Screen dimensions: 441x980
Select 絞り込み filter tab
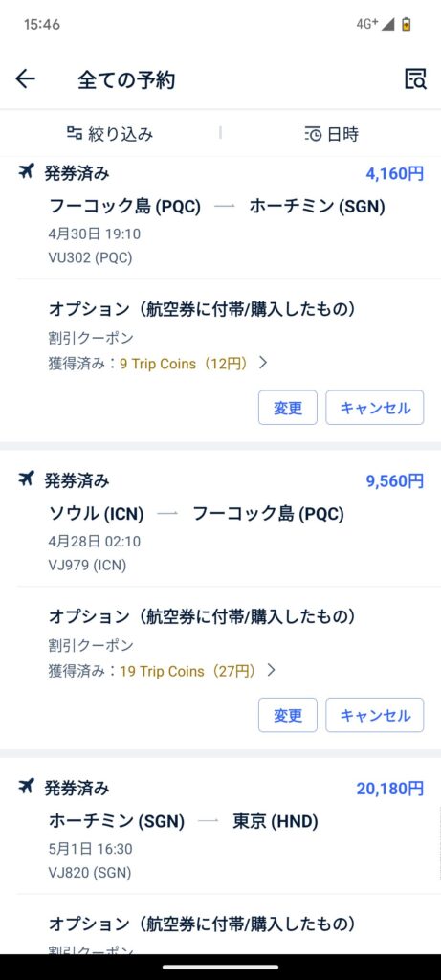(110, 134)
